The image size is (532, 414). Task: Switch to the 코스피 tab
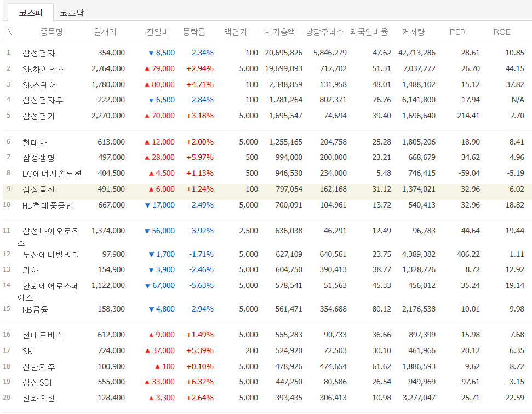[x=31, y=13]
